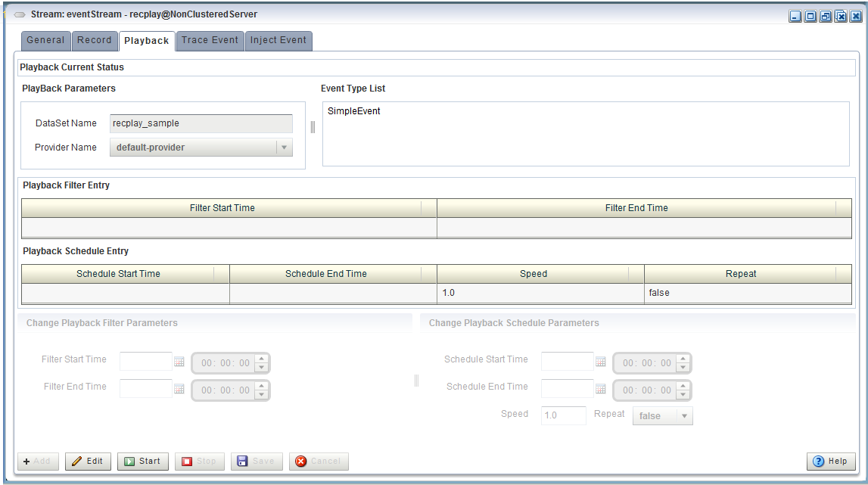Maximize the Stream window
Image resolution: width=868 pixels, height=485 pixels.
click(810, 16)
